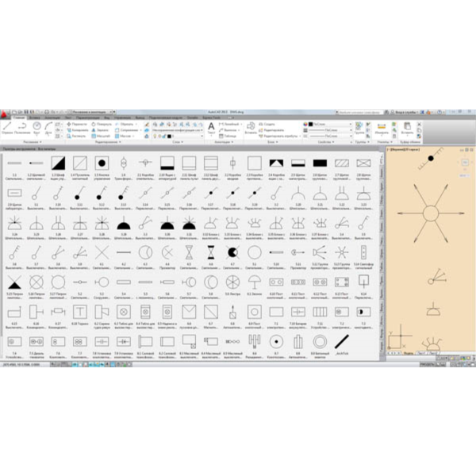Toggle the layer freeze sun icon

(x=159, y=136)
